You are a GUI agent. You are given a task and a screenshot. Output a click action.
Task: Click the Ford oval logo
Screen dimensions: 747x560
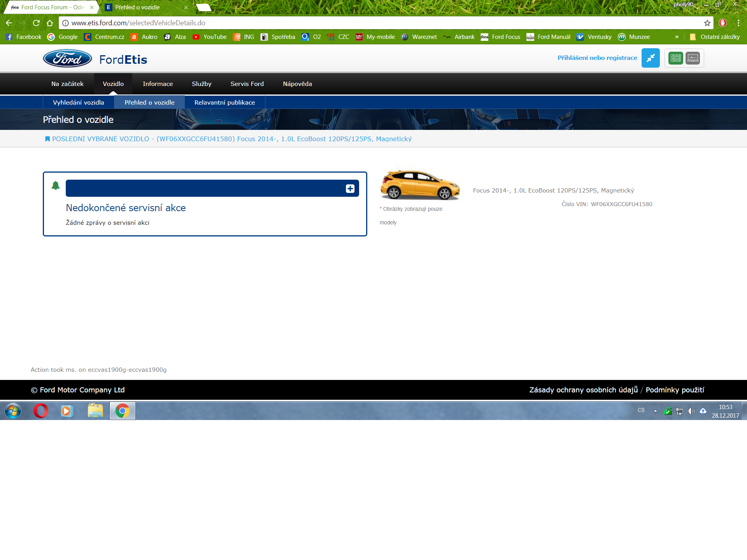tap(67, 59)
